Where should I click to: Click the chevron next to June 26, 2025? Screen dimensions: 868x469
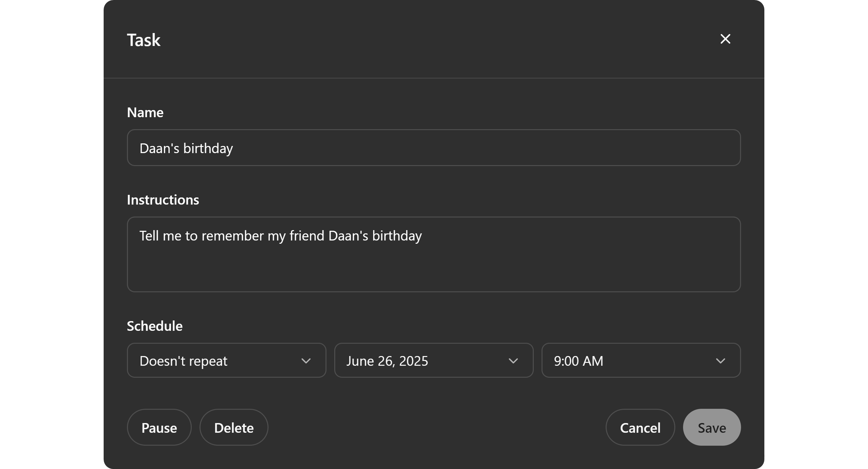(x=513, y=361)
